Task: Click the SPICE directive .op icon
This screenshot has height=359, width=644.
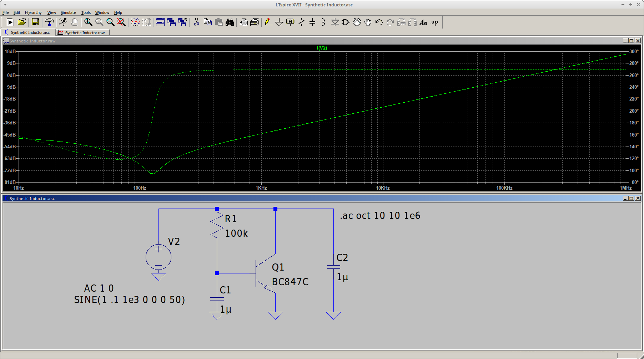Action: [434, 22]
